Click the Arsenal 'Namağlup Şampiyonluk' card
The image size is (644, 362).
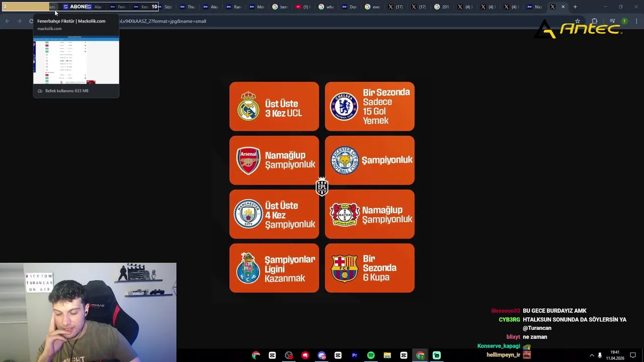click(x=274, y=160)
